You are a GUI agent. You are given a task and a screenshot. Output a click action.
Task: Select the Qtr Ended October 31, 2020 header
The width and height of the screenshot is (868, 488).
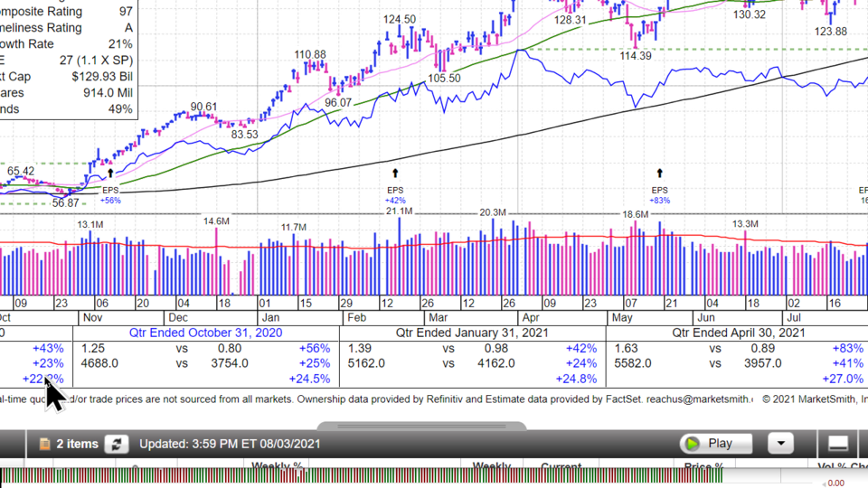click(205, 333)
